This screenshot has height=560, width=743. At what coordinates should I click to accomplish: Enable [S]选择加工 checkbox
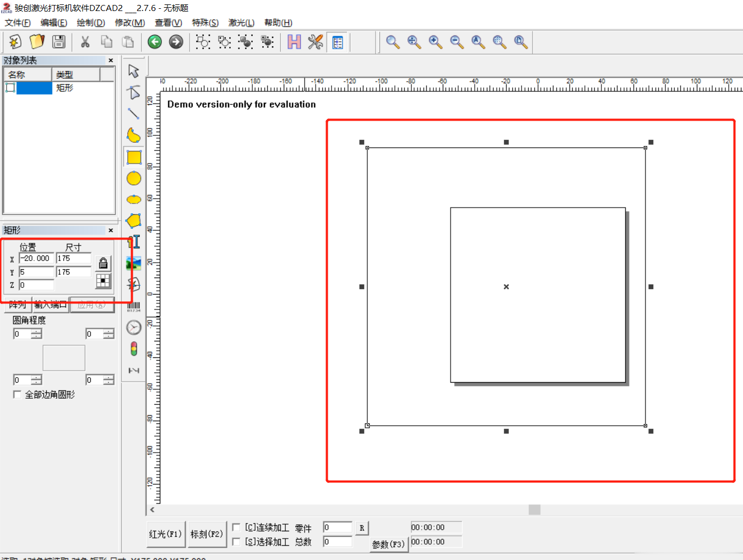[236, 542]
